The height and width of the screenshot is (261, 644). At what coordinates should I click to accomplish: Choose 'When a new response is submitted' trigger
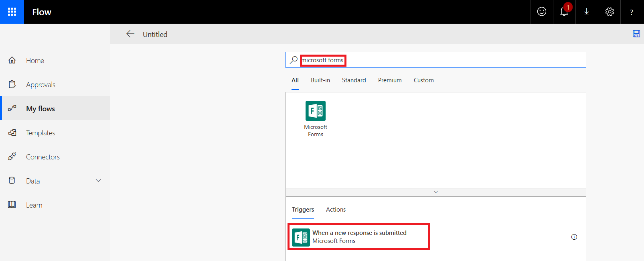(359, 237)
